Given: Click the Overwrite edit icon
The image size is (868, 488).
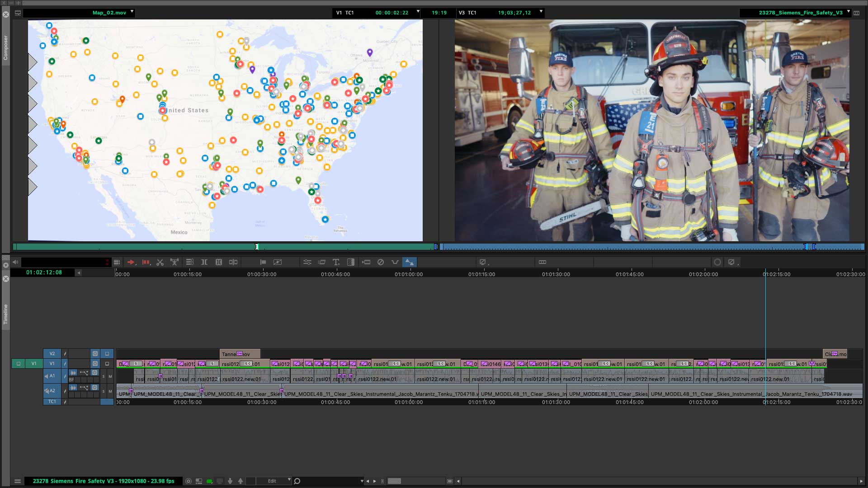Looking at the screenshot, I should coord(146,262).
